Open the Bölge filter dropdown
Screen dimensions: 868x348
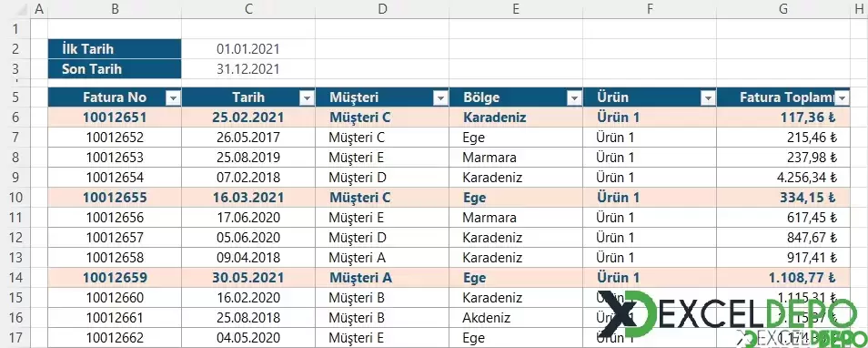pyautogui.click(x=575, y=98)
